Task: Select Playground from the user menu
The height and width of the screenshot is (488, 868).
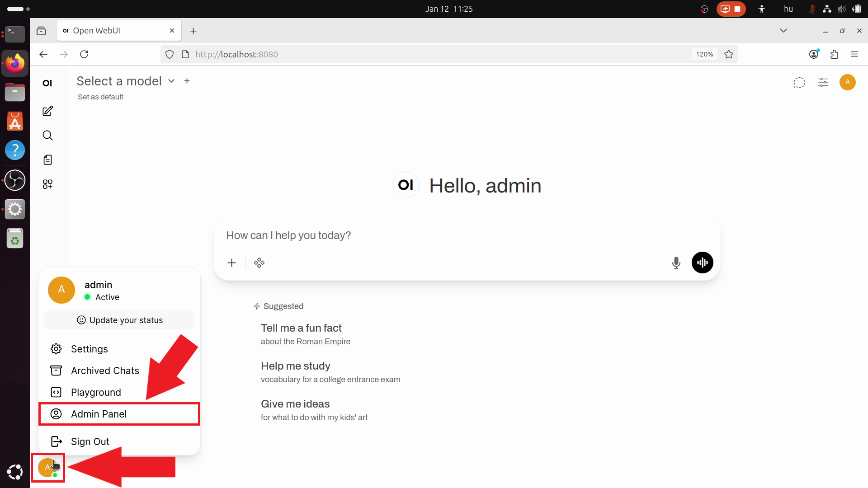Action: tap(96, 392)
